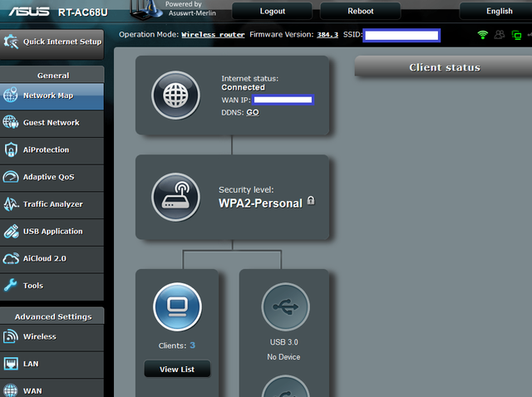The image size is (532, 397).
Task: Go to Guest Network settings
Action: click(x=52, y=123)
